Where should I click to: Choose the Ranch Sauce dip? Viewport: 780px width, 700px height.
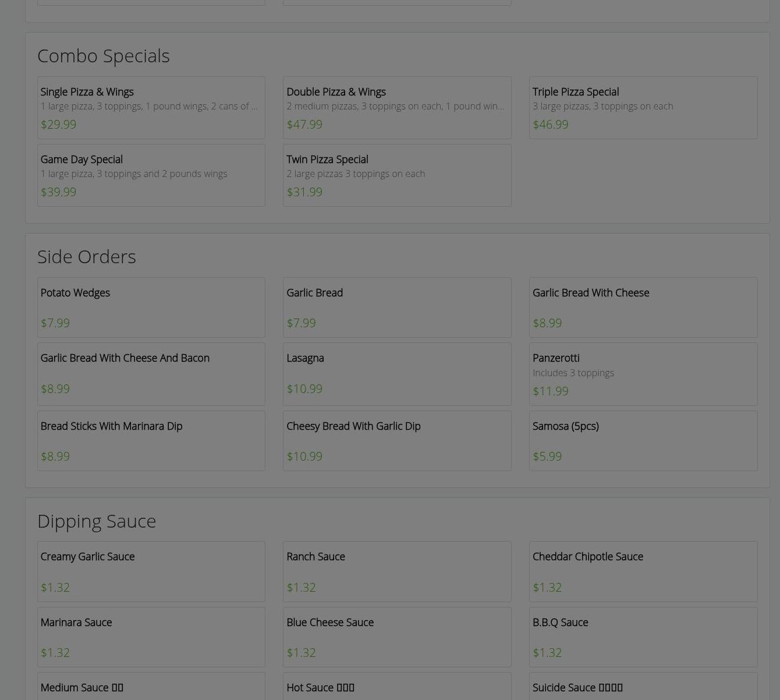coord(396,571)
